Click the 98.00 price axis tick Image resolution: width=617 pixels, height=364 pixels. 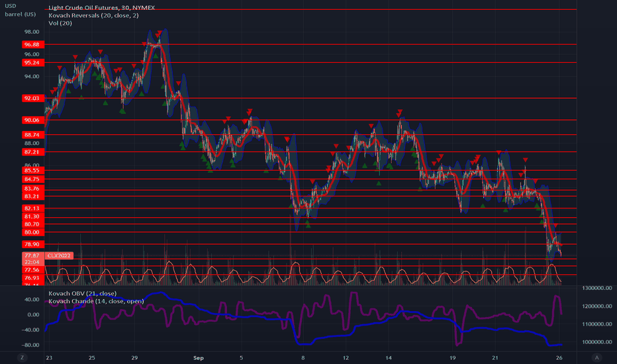[x=32, y=32]
